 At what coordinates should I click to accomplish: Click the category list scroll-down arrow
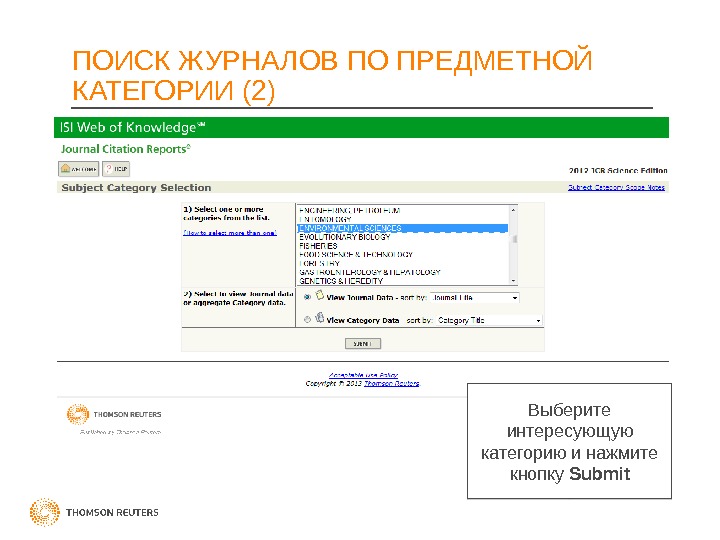pyautogui.click(x=513, y=281)
